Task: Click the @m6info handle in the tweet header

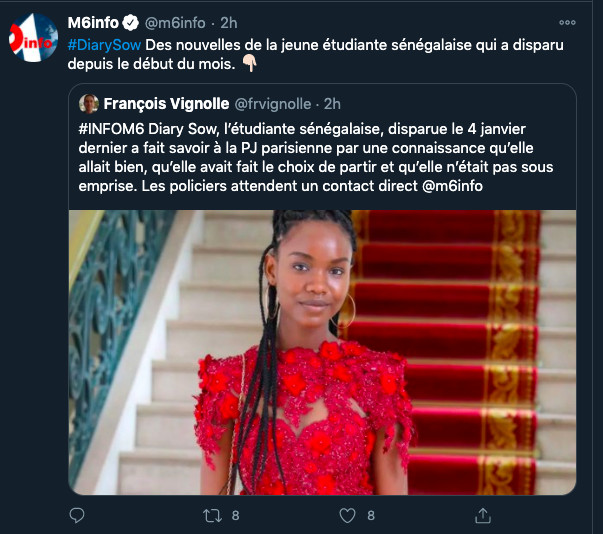Action: pos(179,22)
